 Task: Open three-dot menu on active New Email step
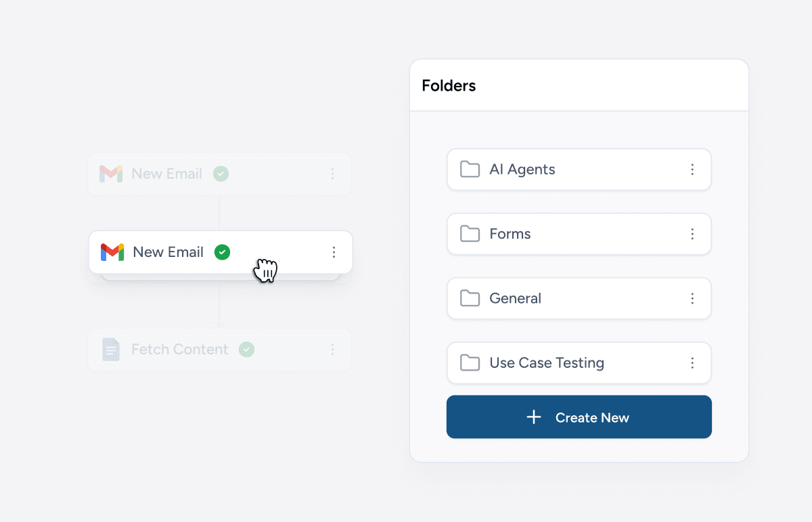[x=334, y=252]
